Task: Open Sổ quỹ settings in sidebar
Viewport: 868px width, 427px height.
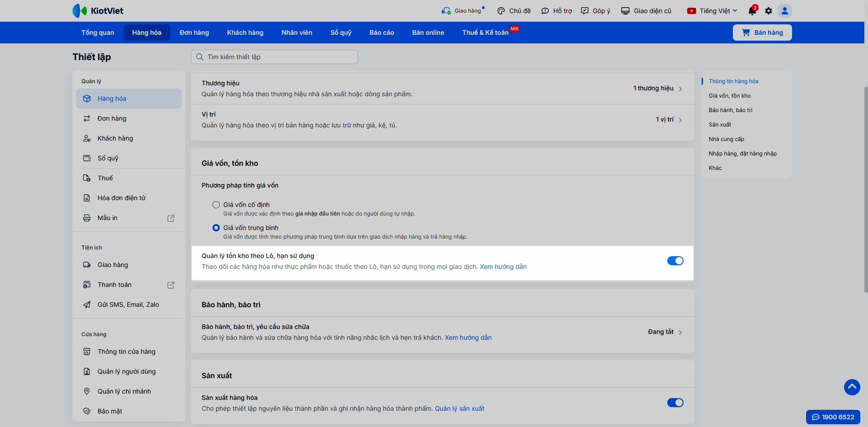Action: coord(129,158)
